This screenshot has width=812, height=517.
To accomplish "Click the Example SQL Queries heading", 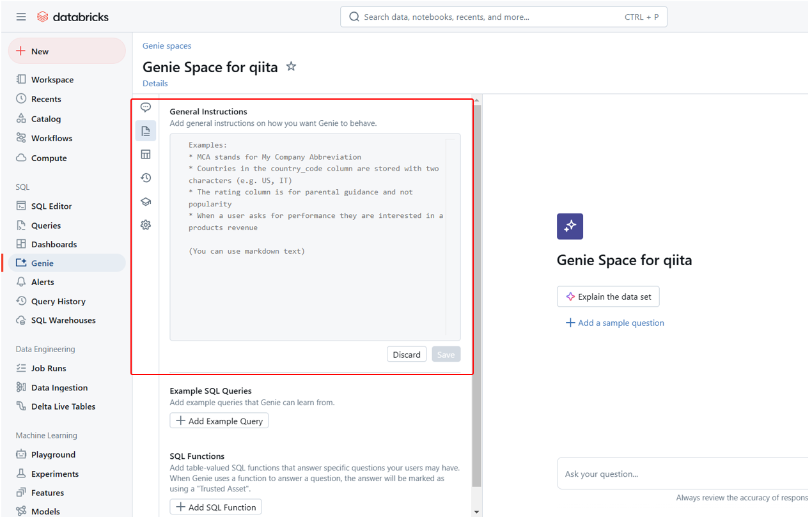I will click(x=210, y=391).
